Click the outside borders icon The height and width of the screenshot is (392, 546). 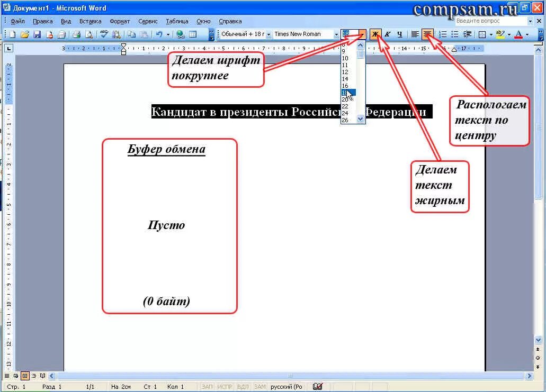(x=482, y=34)
